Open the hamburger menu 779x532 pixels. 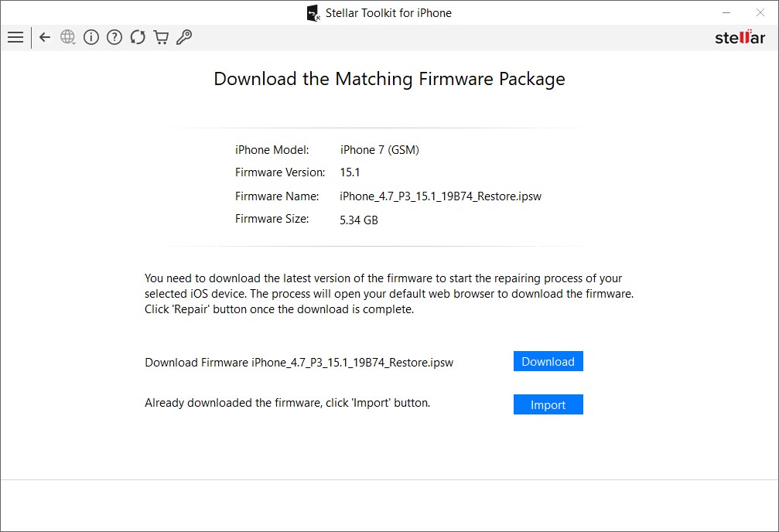[x=15, y=37]
